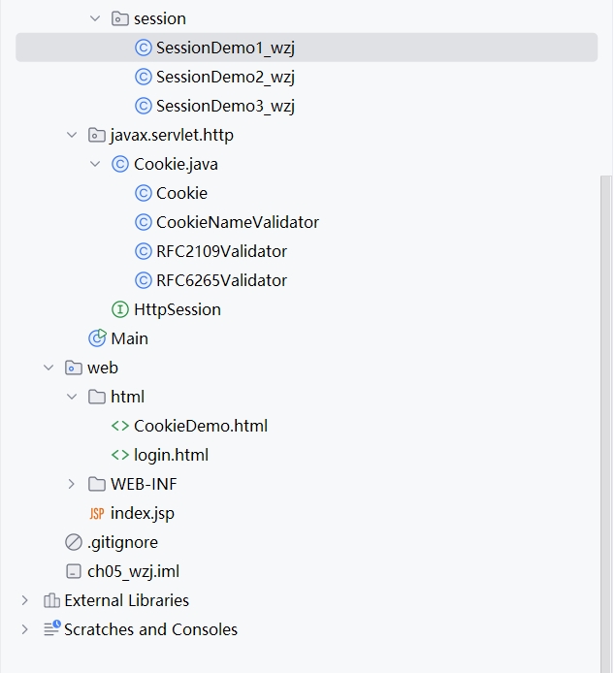Click the vertical scrollbar of the project tree
The width and height of the screenshot is (616, 673).
click(x=606, y=388)
